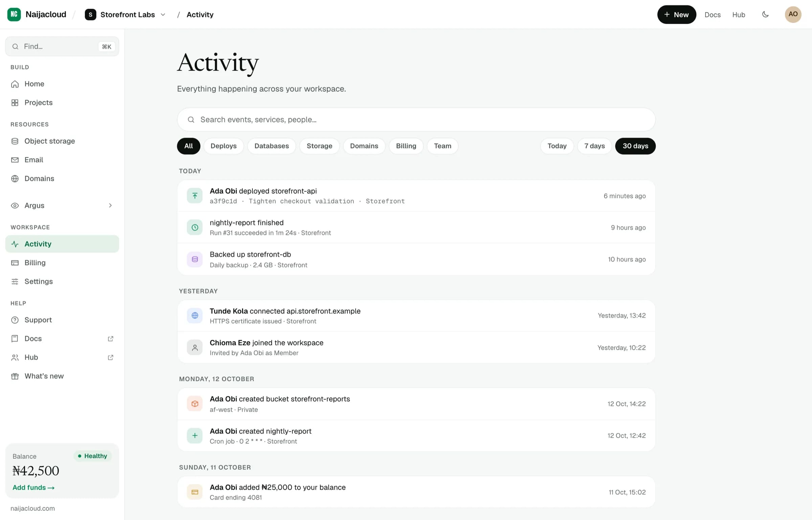
Task: Click the plus icon on created nightly-report row
Action: pos(195,435)
